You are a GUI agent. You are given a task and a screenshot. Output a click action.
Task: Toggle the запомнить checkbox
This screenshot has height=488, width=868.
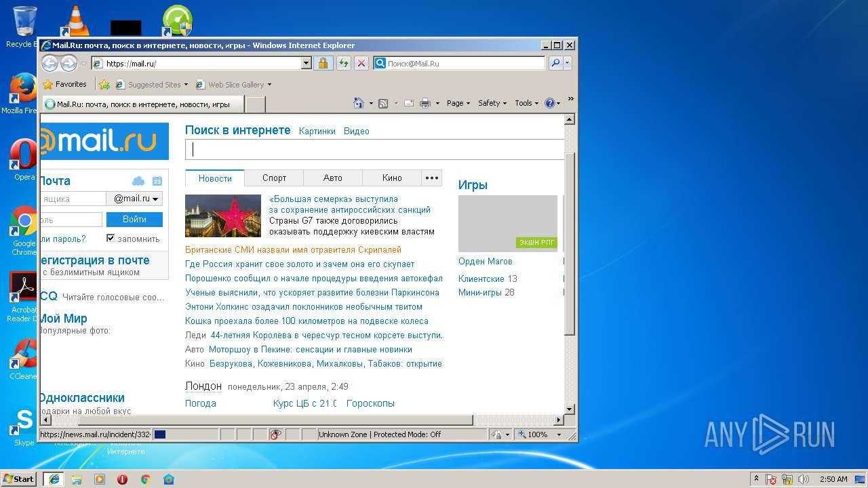[111, 239]
